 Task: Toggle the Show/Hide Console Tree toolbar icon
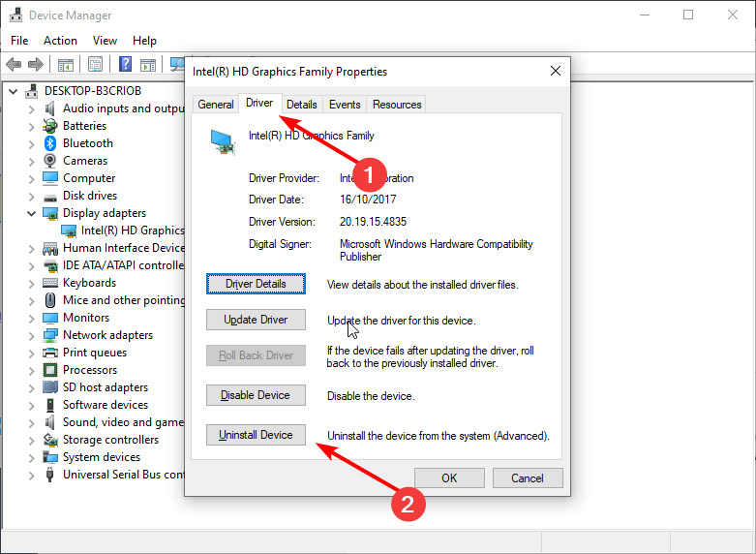pos(66,64)
